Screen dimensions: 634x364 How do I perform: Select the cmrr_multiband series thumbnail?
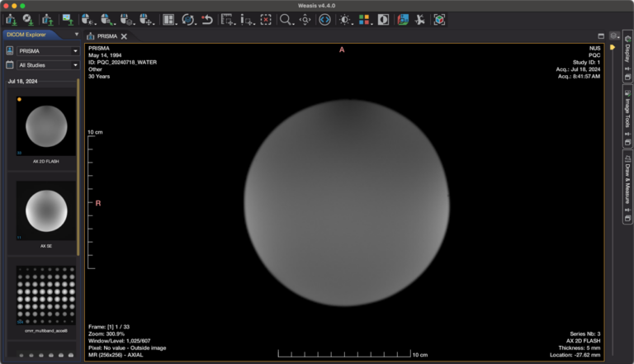[x=46, y=295]
